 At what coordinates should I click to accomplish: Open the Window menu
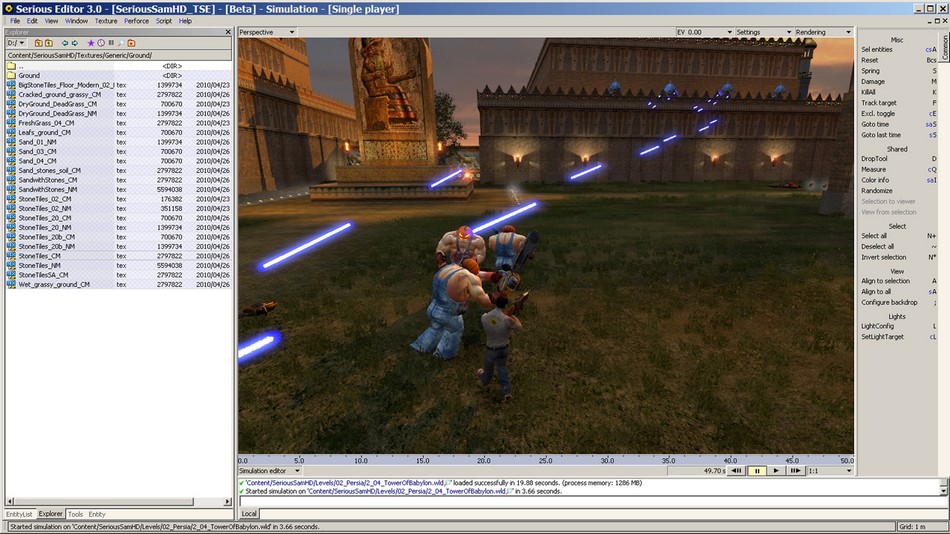point(76,21)
